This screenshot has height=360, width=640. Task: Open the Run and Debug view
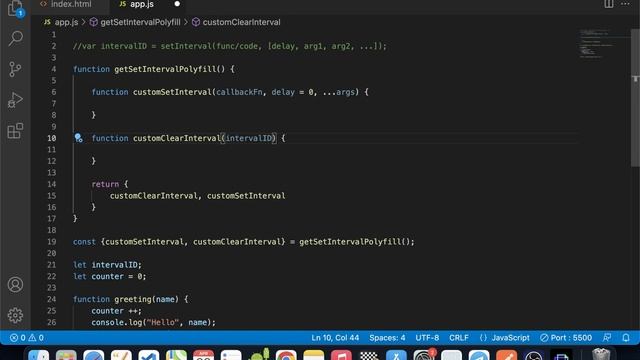coord(15,100)
